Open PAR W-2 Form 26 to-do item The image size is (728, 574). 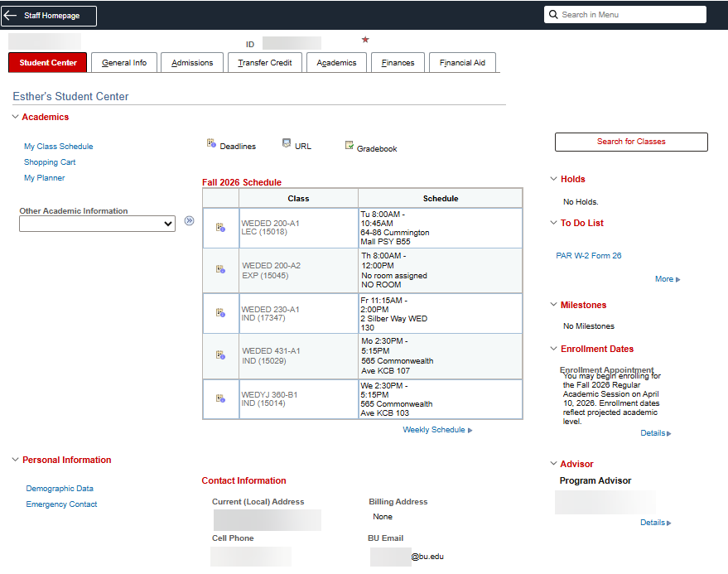pyautogui.click(x=589, y=255)
